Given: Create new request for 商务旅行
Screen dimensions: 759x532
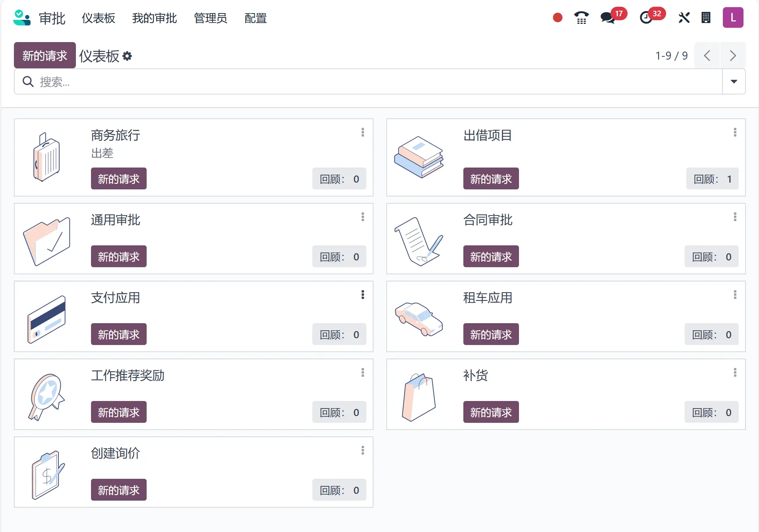Looking at the screenshot, I should 119,179.
